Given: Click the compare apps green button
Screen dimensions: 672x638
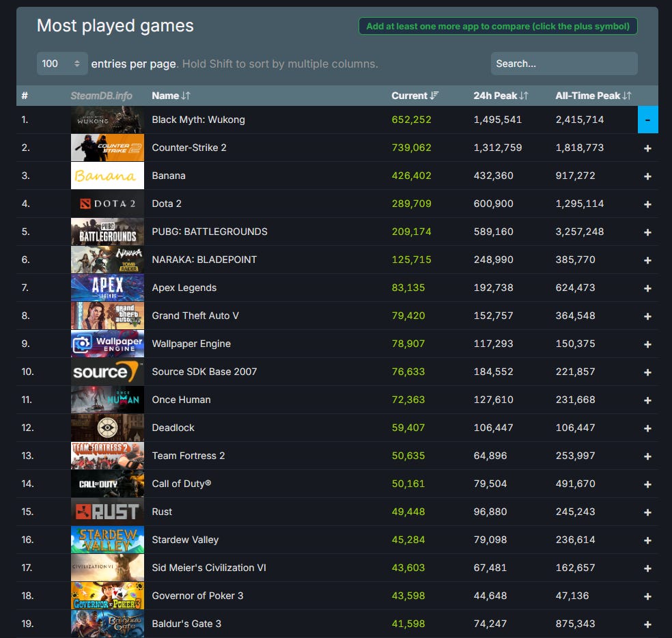Looking at the screenshot, I should coord(498,26).
